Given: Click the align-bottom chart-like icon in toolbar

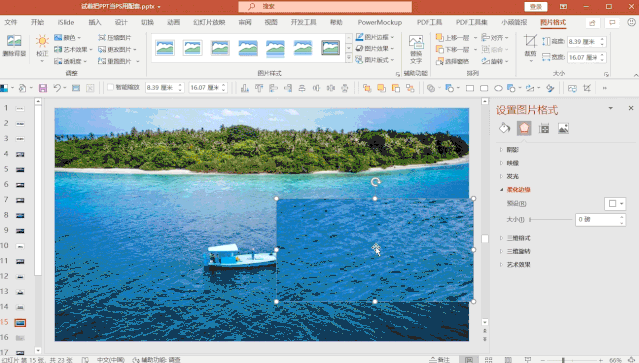Looking at the screenshot, I should [245, 88].
